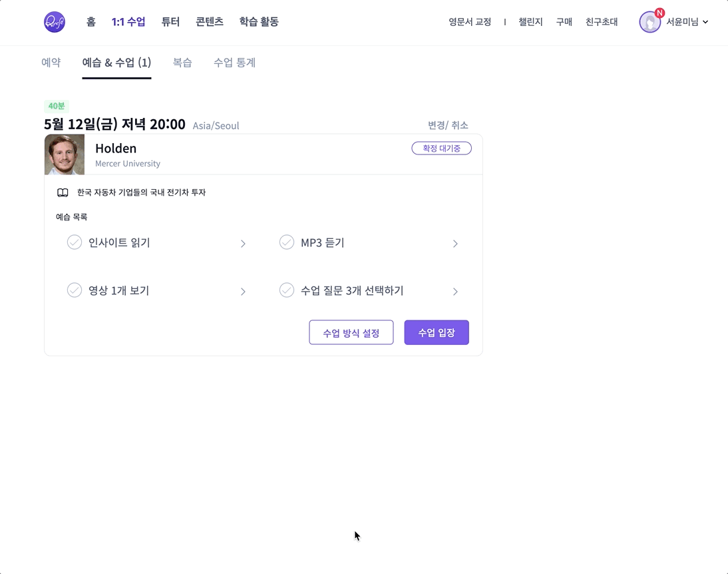The height and width of the screenshot is (574, 728).
Task: Click the lesson title 한국 자동차 기업들의 국내 전기차 투자
Action: pyautogui.click(x=141, y=192)
